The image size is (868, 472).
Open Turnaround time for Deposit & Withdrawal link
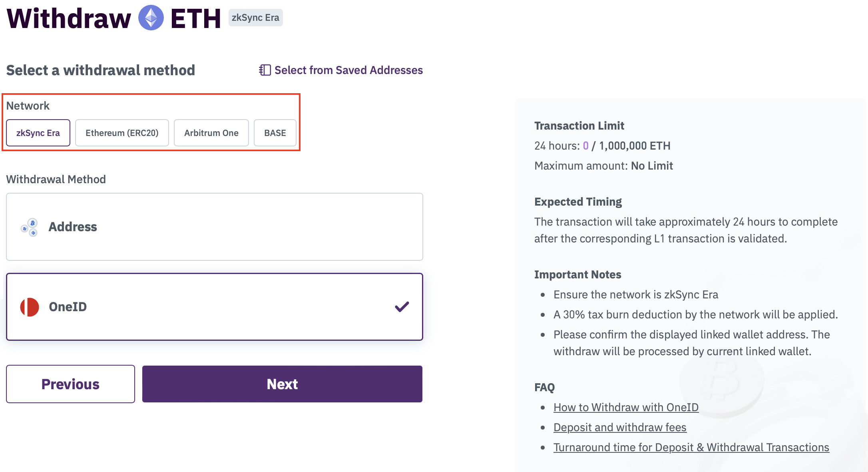[691, 447]
